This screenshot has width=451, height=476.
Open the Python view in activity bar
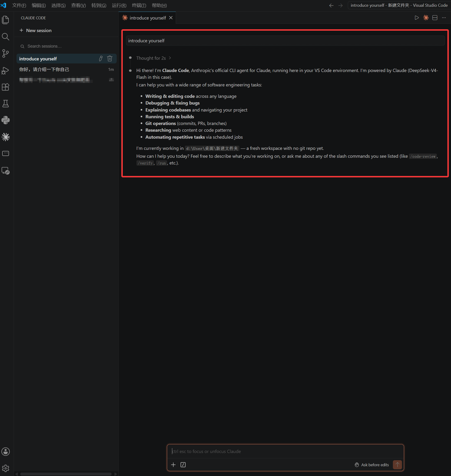(x=6, y=120)
